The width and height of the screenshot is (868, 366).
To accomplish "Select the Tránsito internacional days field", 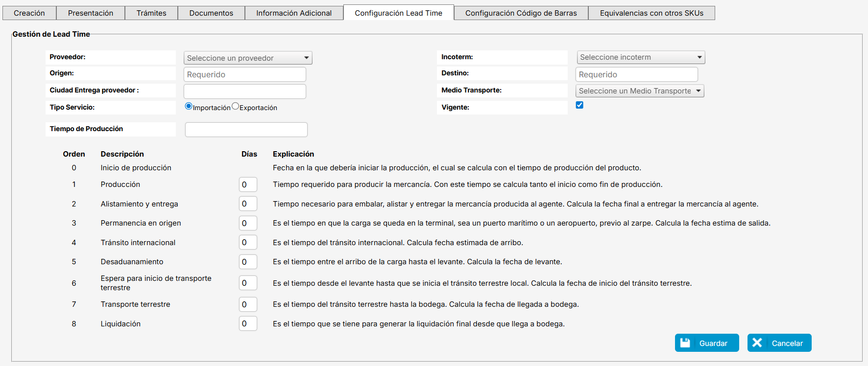I will point(248,243).
